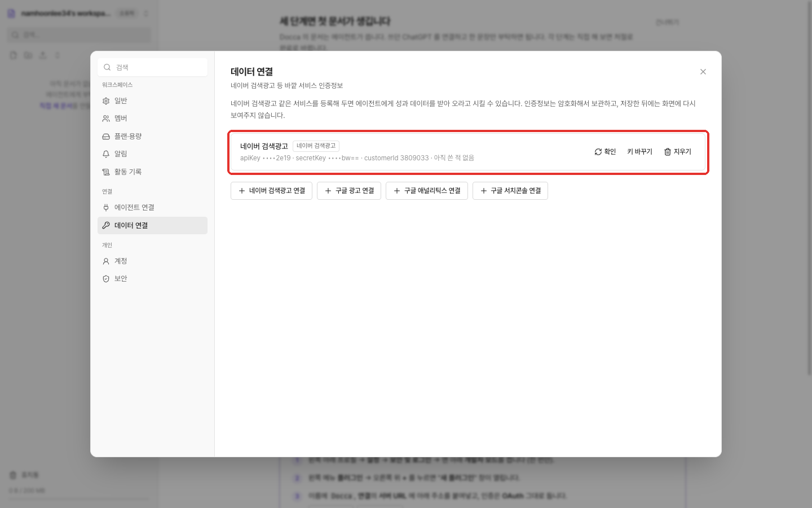Click the 네이버 검색광고 credential title
Screen dimensions: 812x508
[264, 146]
